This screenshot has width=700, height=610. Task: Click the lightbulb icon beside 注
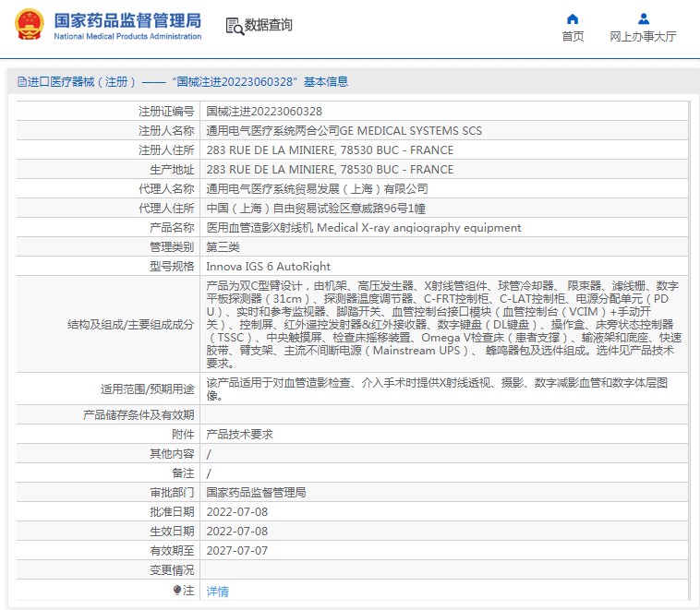click(x=177, y=591)
